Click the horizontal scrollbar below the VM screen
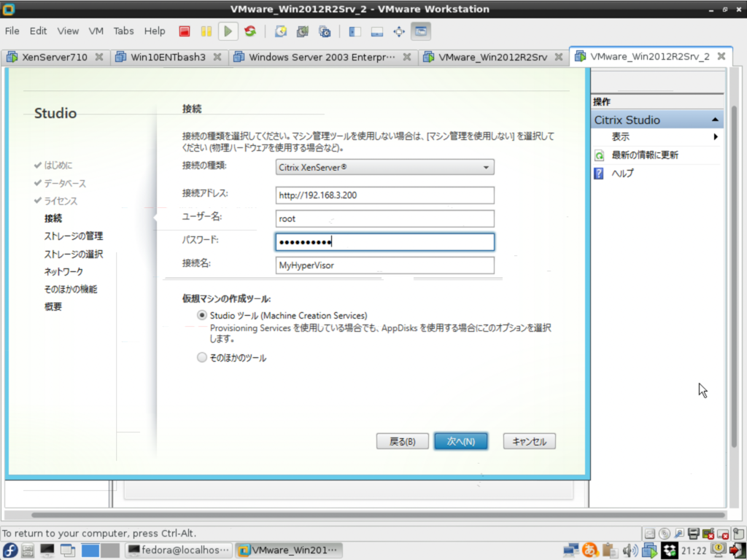 379,516
